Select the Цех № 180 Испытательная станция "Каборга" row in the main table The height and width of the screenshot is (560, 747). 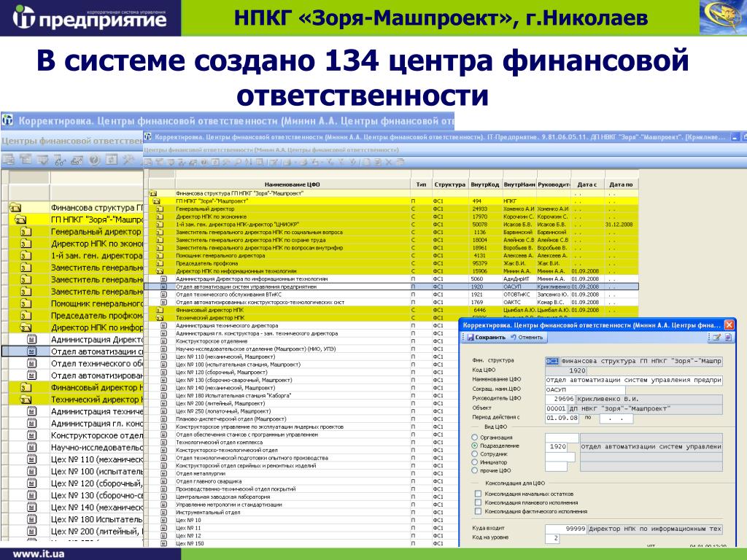302,395
